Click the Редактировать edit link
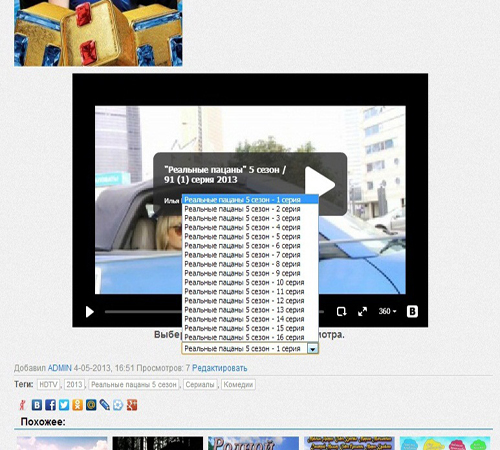500x450 pixels. point(220,368)
